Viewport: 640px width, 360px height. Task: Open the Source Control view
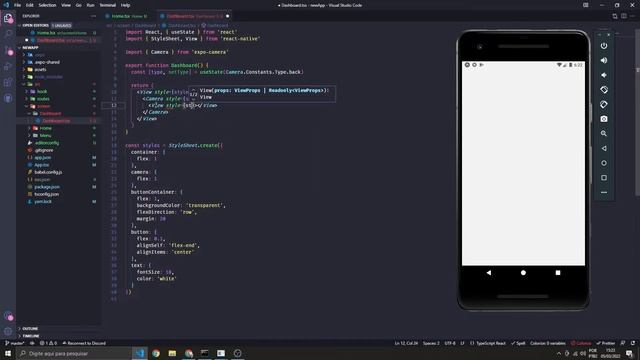tap(8, 50)
